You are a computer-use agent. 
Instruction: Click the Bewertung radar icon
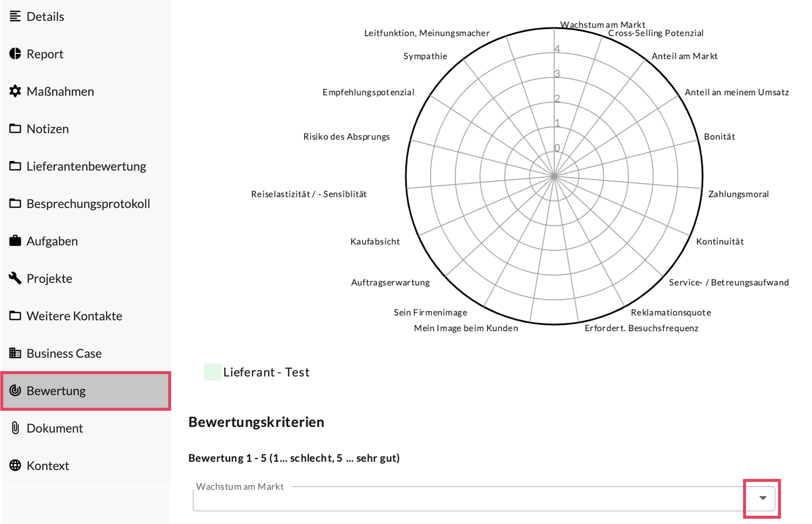pos(15,391)
